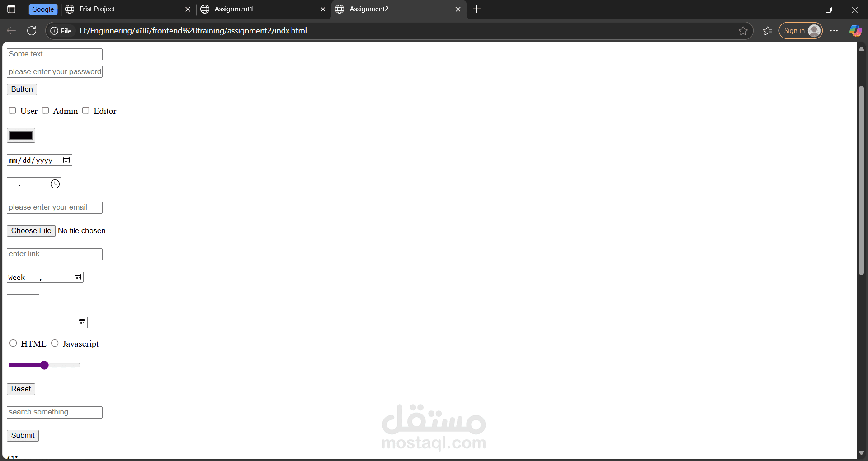Click the Submit button
Screen dimensions: 868x461
click(23, 436)
